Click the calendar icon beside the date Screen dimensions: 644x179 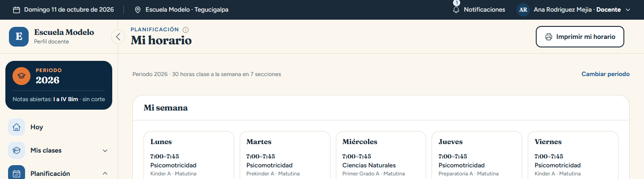click(x=17, y=9)
